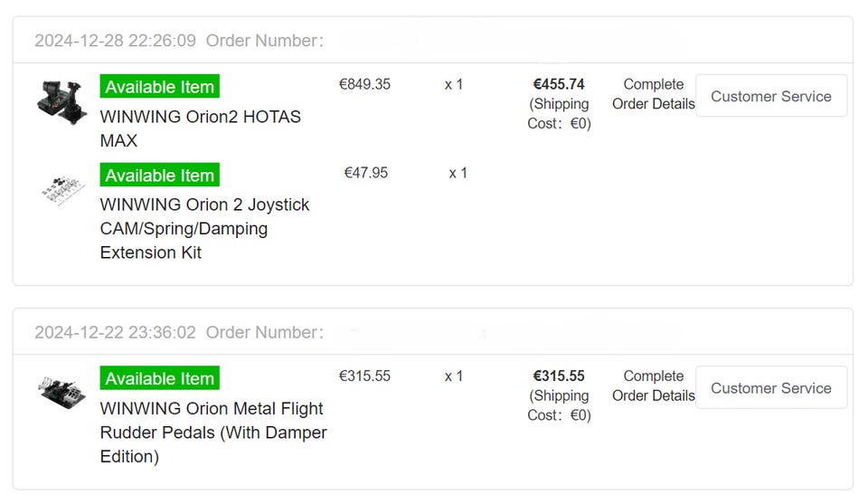This screenshot has height=495, width=868.
Task: Select the 2024-12-22 23:36:02 order timestamp
Action: pos(115,332)
